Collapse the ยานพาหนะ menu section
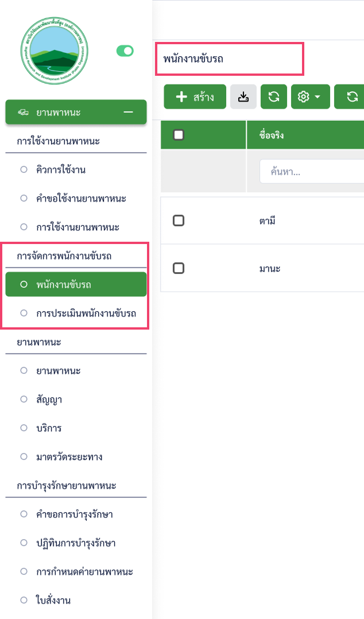Image resolution: width=364 pixels, height=619 pixels. (x=129, y=112)
